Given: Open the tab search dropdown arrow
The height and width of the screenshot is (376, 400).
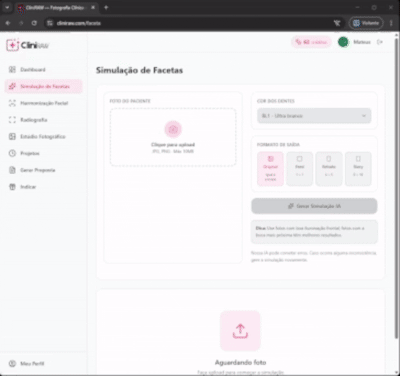Looking at the screenshot, I should click(7, 7).
